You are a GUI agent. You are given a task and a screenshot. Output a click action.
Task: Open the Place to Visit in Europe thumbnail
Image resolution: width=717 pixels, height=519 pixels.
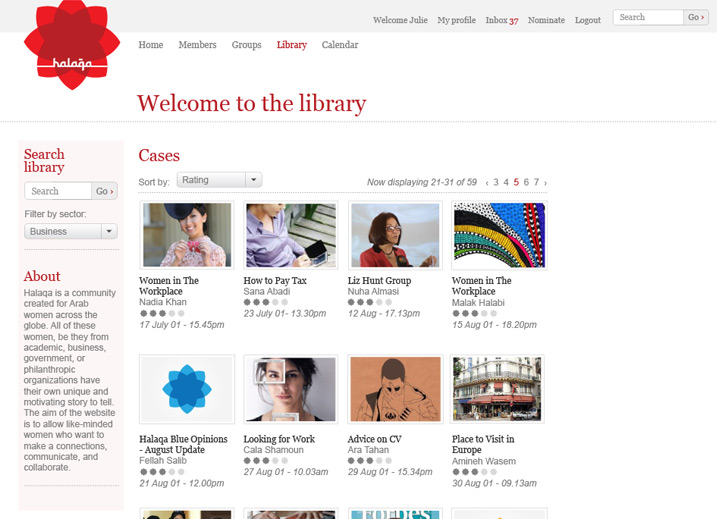[x=497, y=389]
